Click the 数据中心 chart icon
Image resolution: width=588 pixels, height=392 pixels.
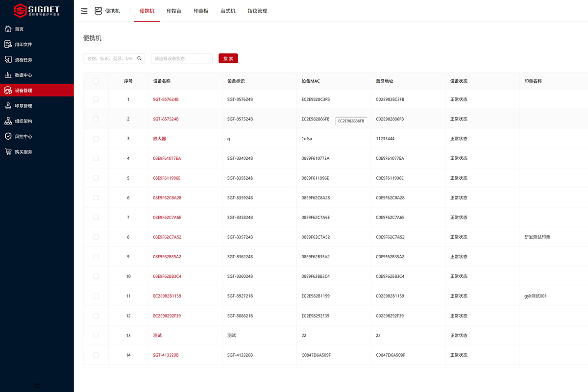click(x=8, y=75)
